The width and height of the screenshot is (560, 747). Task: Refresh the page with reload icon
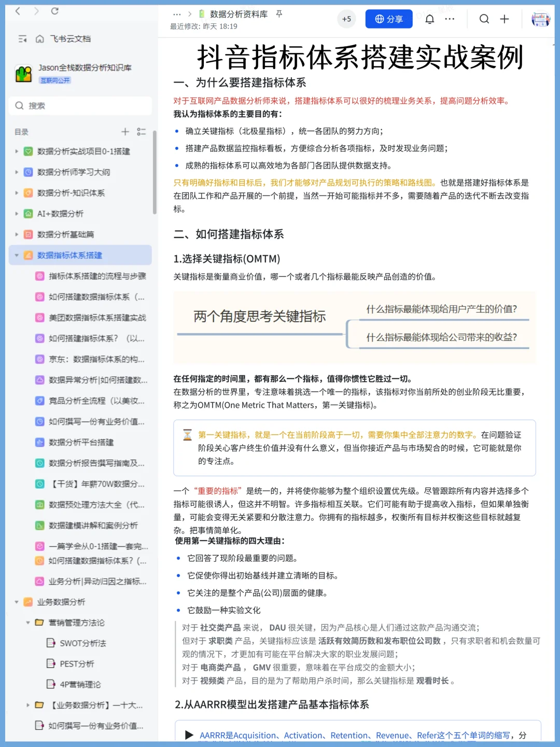[55, 10]
